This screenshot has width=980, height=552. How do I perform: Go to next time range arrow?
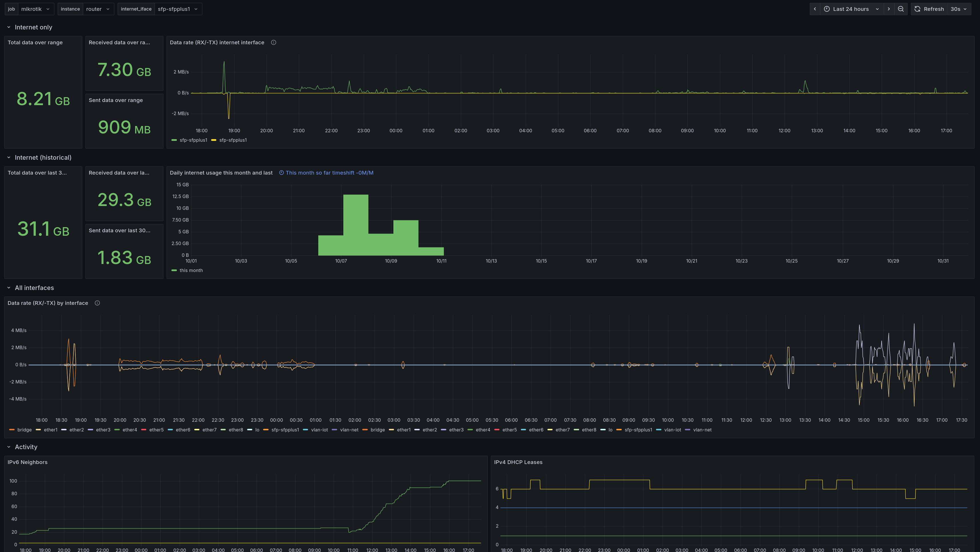tap(889, 9)
